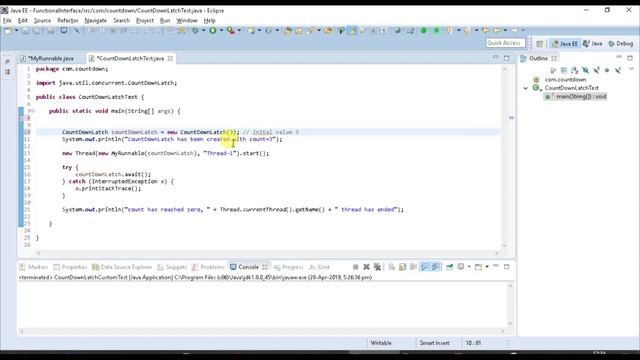Select main(String[]) method in Outline
Viewport: 640px width, 360px height.
[581, 96]
